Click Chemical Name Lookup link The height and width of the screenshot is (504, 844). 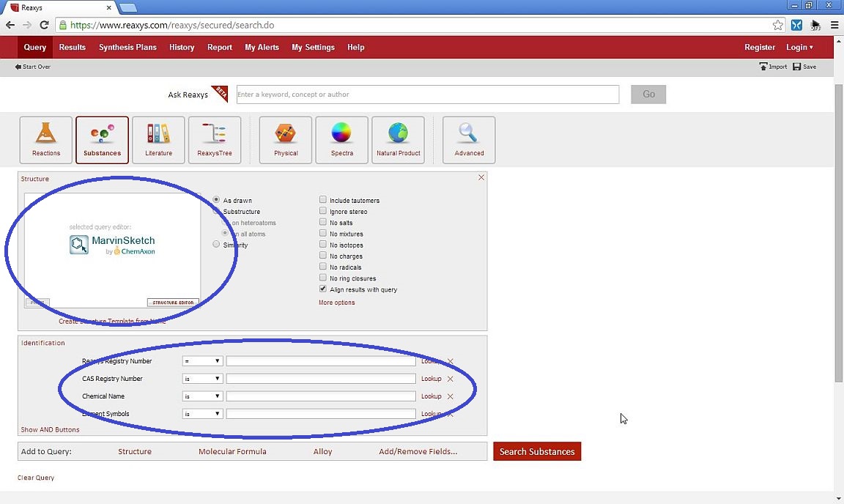(431, 396)
